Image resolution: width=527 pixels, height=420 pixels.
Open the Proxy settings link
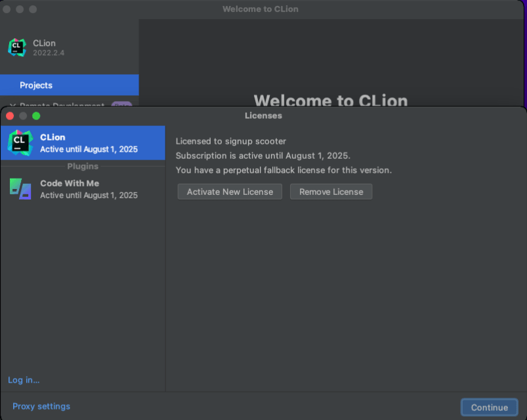(41, 406)
